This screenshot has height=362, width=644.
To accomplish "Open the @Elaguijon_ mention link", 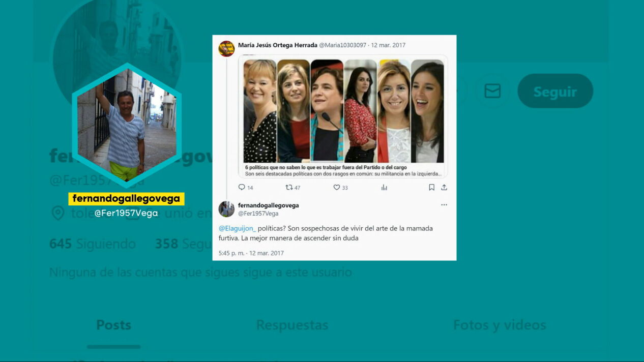I will pos(237,228).
